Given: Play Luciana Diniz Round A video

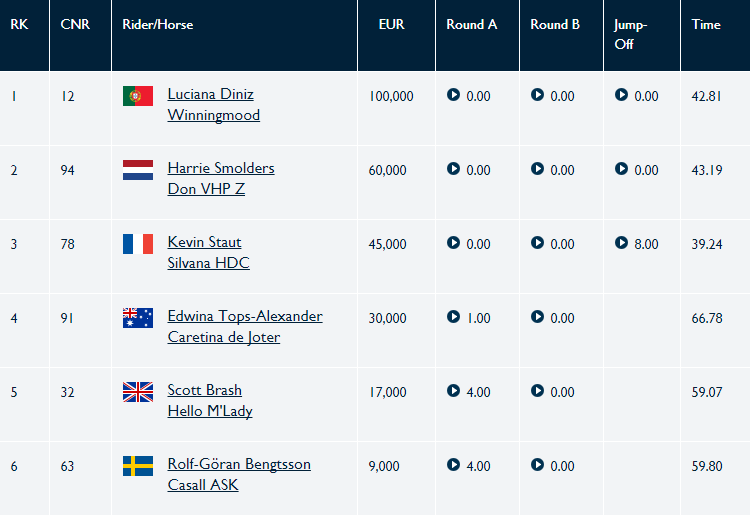Looking at the screenshot, I should coord(453,95).
